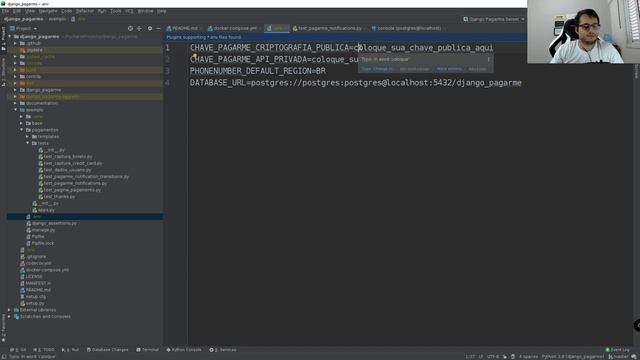Open Pipfile.lock in the tree
This screenshot has height=360, width=640.
pyautogui.click(x=42, y=243)
